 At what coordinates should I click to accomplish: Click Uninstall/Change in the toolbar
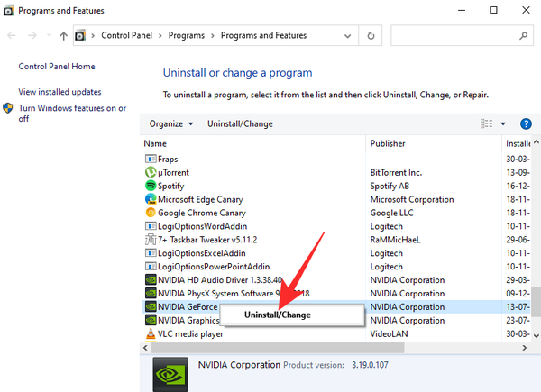240,123
